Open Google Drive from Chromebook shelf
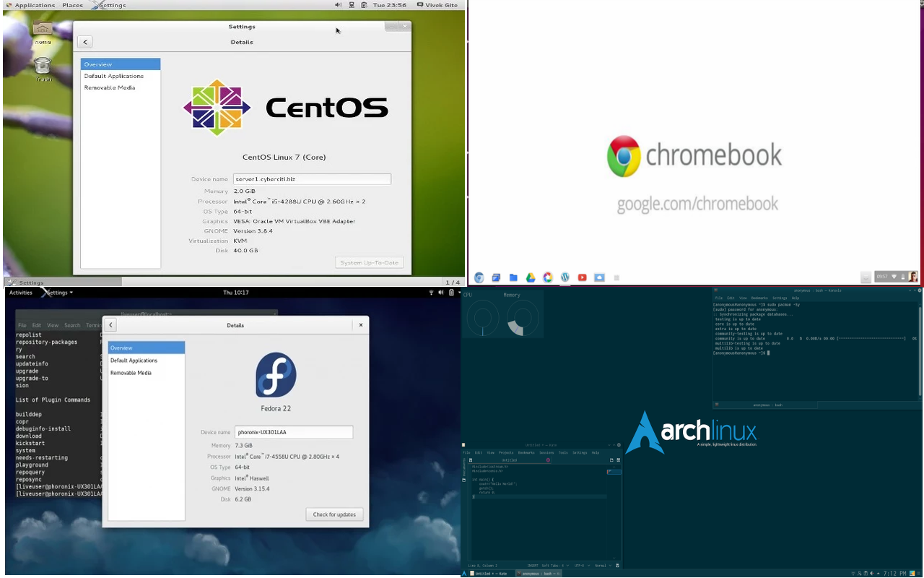924x578 pixels. pyautogui.click(x=531, y=277)
